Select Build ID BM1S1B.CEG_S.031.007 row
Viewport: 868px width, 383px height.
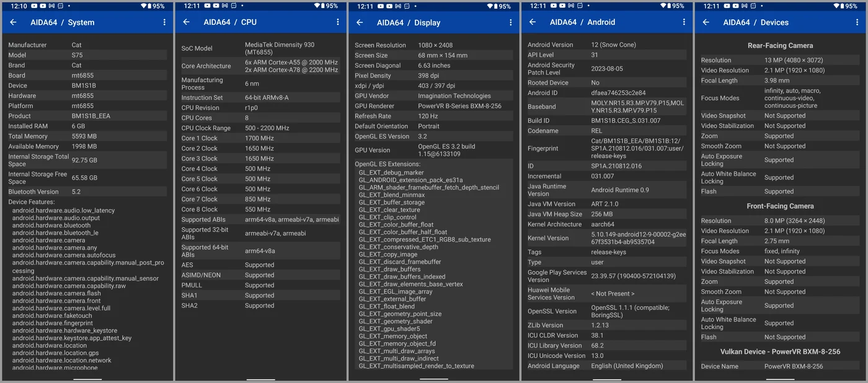tap(606, 121)
